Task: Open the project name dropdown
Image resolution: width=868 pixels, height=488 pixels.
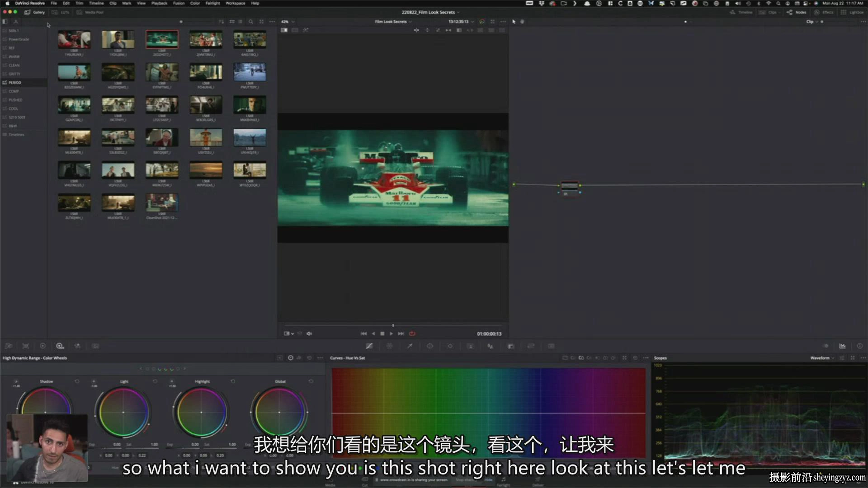Action: coord(430,12)
